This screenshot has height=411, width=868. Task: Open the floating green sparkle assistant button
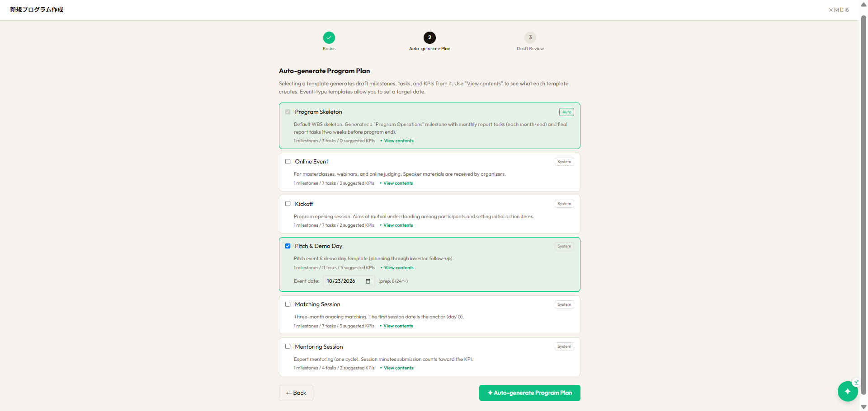point(848,391)
